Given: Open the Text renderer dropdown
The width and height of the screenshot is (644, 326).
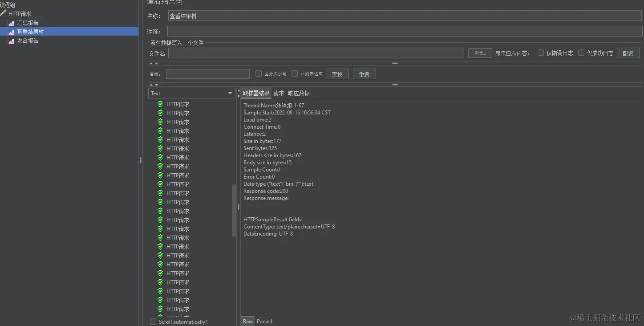Looking at the screenshot, I should (x=191, y=93).
